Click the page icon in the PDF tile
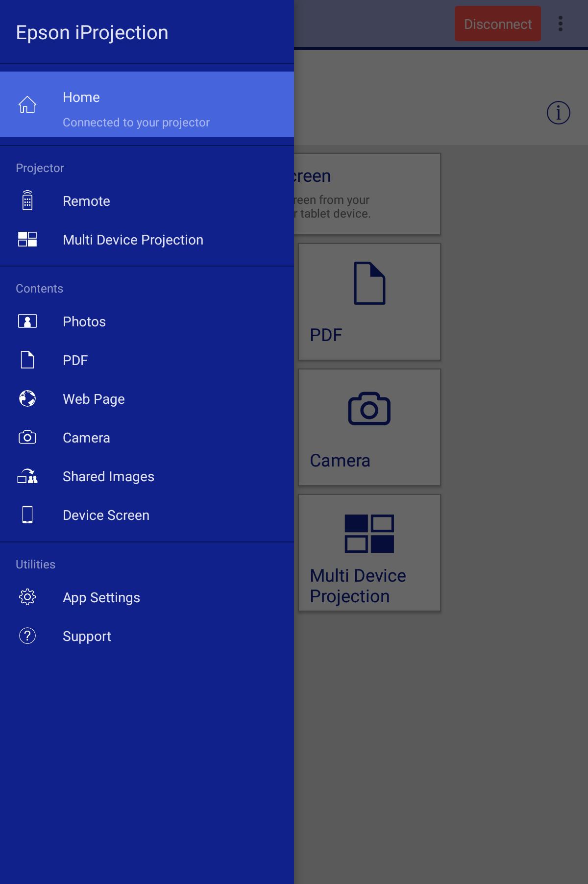Viewport: 588px width, 884px height. (369, 283)
